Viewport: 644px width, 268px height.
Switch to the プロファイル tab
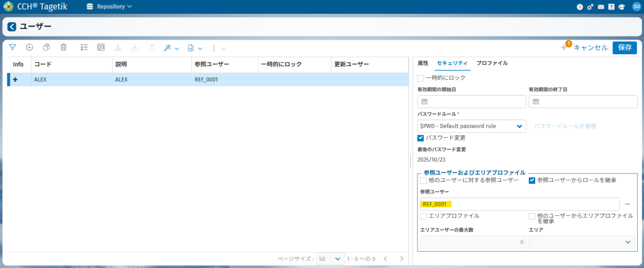click(x=492, y=63)
